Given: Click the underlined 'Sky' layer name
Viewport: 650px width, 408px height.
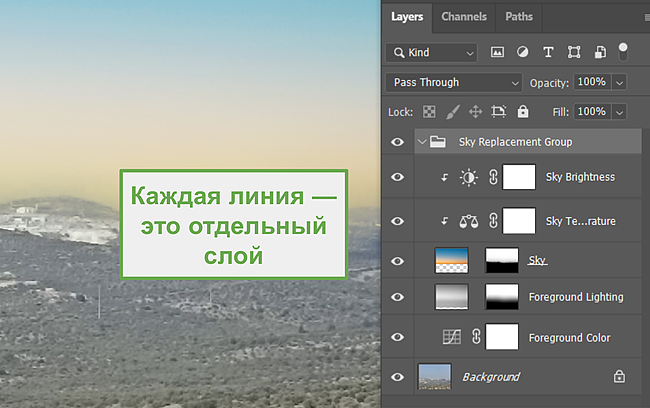Looking at the screenshot, I should 537,260.
